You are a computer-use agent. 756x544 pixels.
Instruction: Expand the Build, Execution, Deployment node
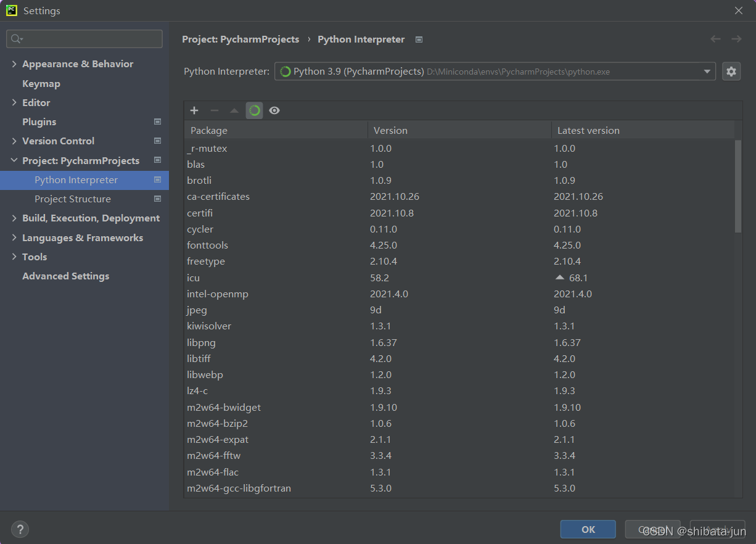click(14, 218)
